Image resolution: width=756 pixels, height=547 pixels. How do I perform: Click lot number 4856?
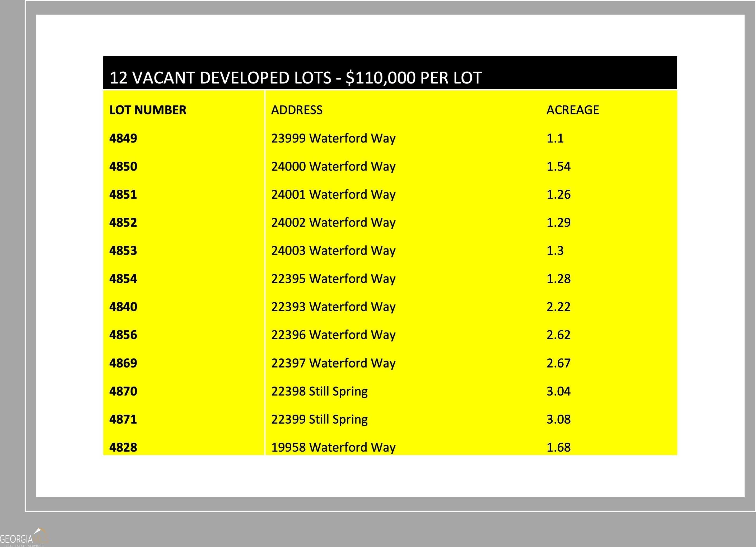click(123, 335)
